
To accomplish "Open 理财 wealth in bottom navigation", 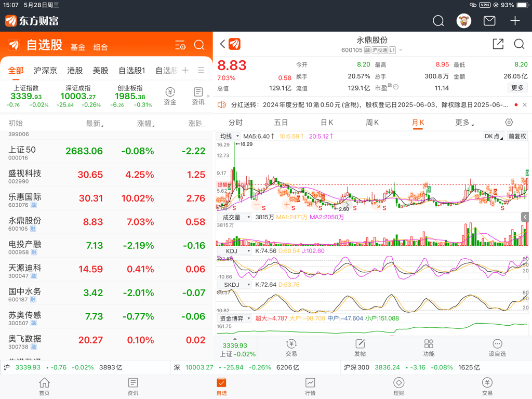I will pyautogui.click(x=398, y=387).
